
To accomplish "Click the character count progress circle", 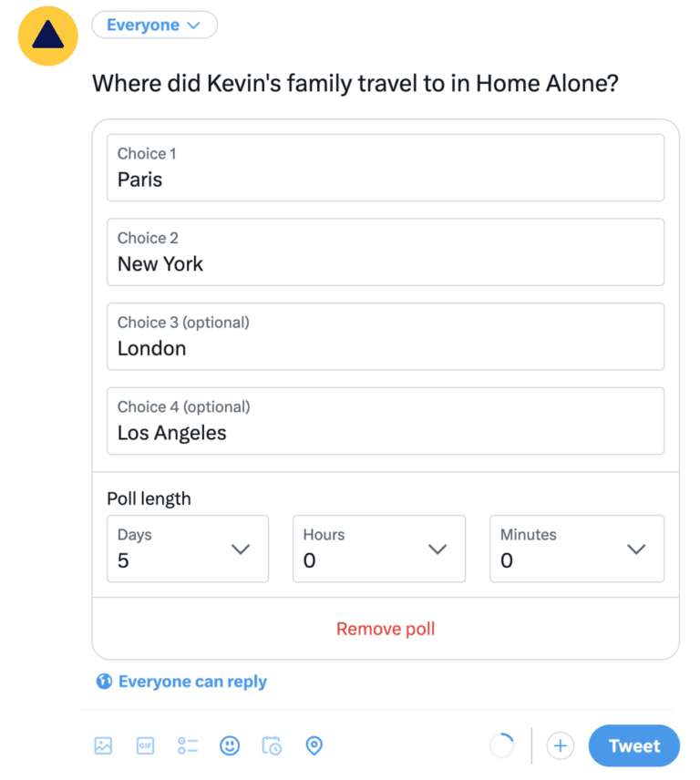I will [501, 745].
